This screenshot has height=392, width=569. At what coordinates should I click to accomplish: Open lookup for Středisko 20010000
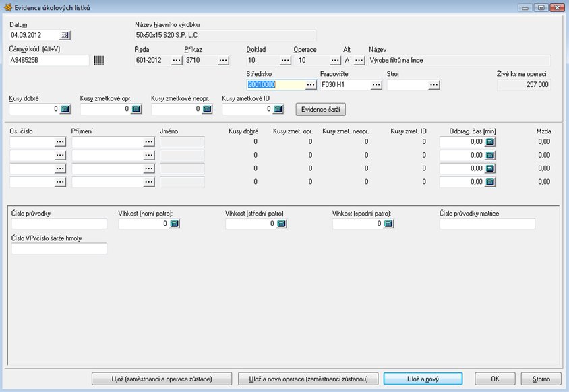[x=311, y=85]
